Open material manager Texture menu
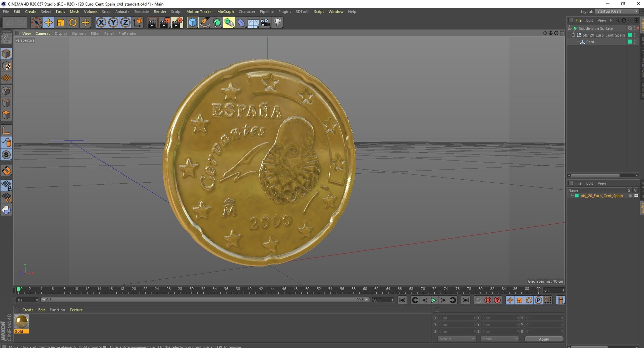The height and width of the screenshot is (348, 644). click(76, 310)
